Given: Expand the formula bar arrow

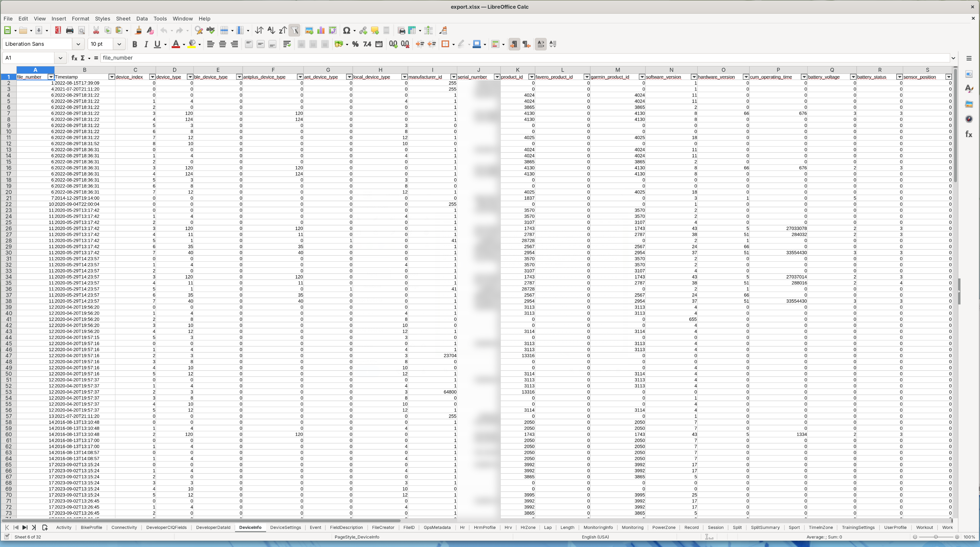Looking at the screenshot, I should coord(954,58).
